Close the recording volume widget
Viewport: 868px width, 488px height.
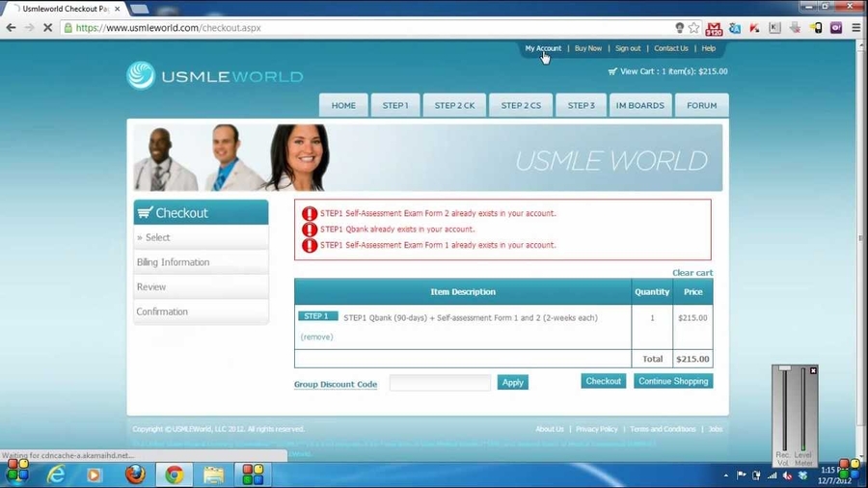pos(813,370)
